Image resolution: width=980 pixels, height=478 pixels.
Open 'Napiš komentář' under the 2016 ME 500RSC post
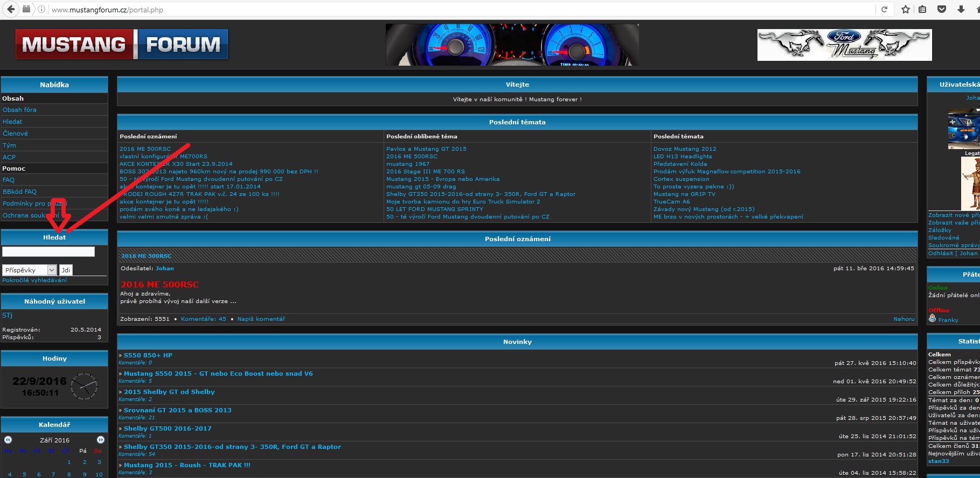(x=261, y=319)
